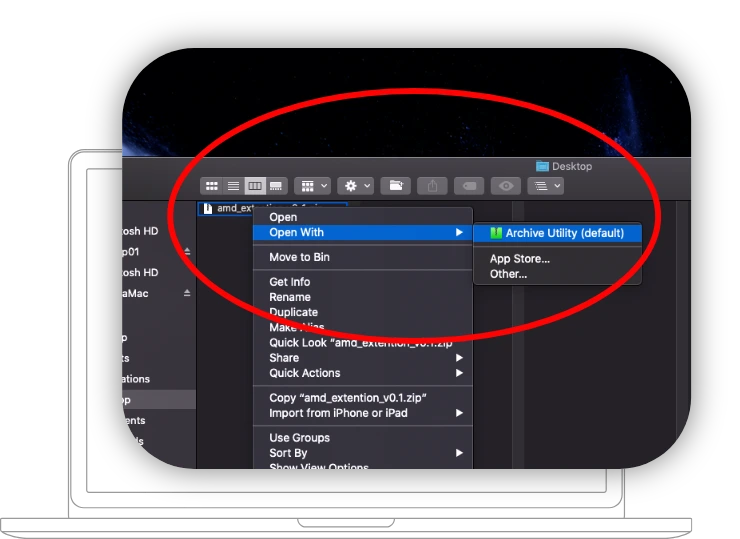The width and height of the screenshot is (740, 539).
Task: Click the New Folder toolbar icon
Action: 396,186
